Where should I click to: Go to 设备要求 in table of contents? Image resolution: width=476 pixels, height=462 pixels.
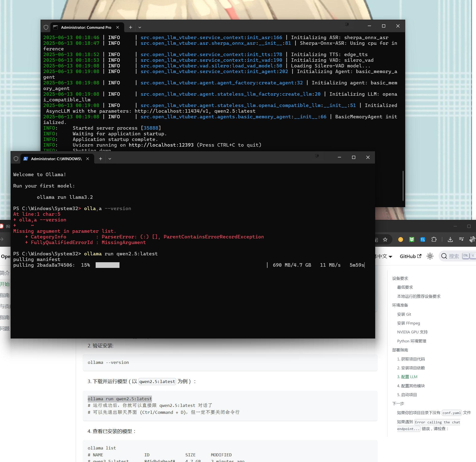point(400,278)
